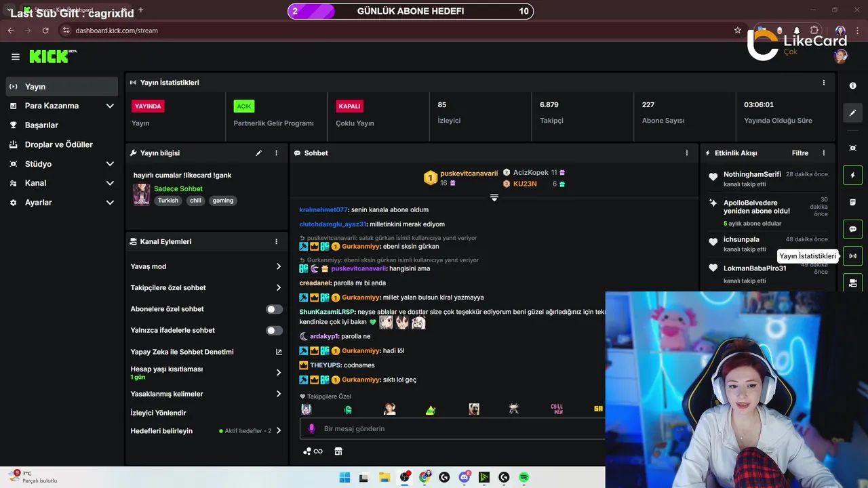Click the Sadece Sohbet category thumbnail
The height and width of the screenshot is (488, 868).
click(142, 195)
